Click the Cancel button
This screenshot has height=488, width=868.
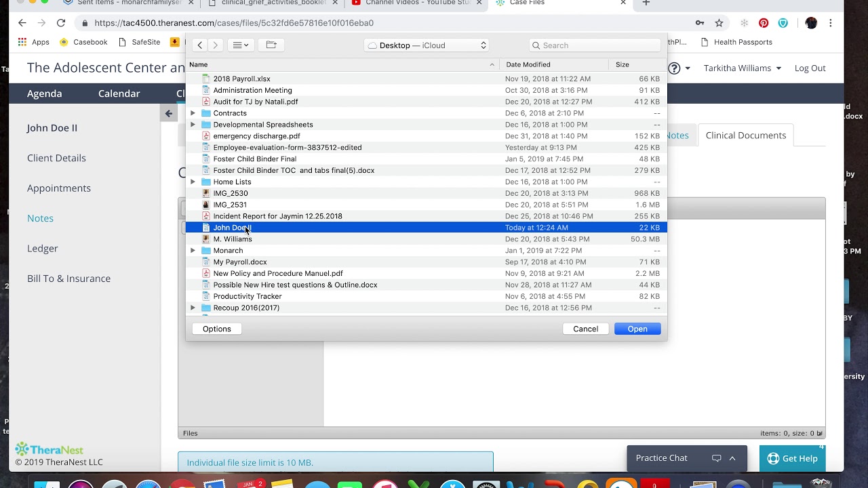coord(586,329)
